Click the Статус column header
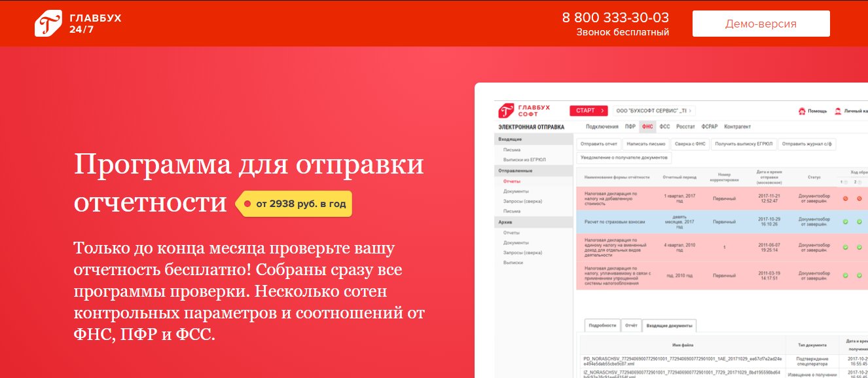The width and height of the screenshot is (868, 378). pyautogui.click(x=814, y=178)
